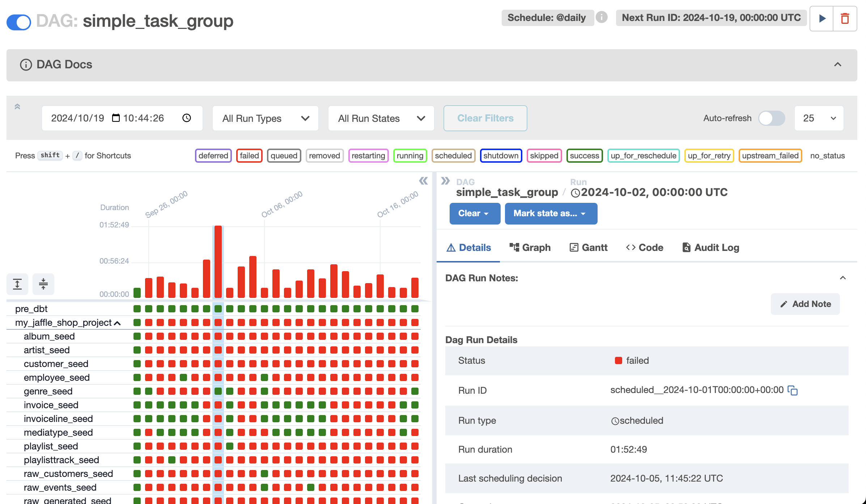Click the Add Note button

click(805, 304)
